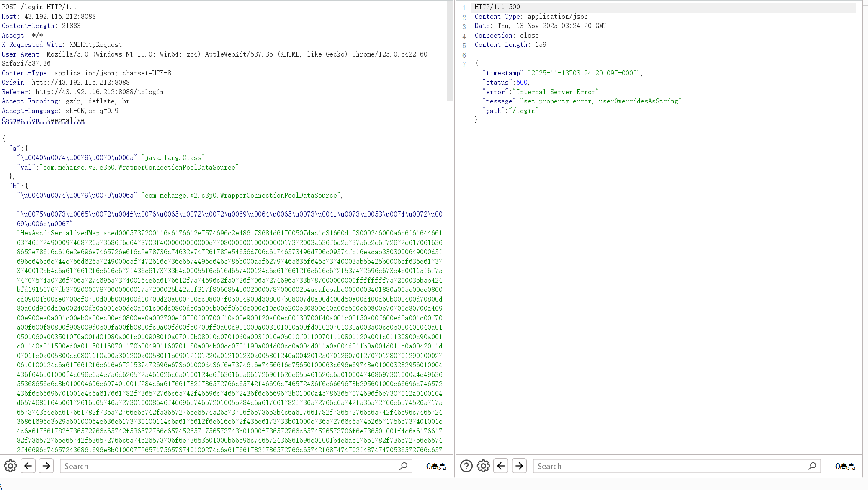The image size is (868, 490).
Task: Go to next match in response pane
Action: [x=519, y=466]
